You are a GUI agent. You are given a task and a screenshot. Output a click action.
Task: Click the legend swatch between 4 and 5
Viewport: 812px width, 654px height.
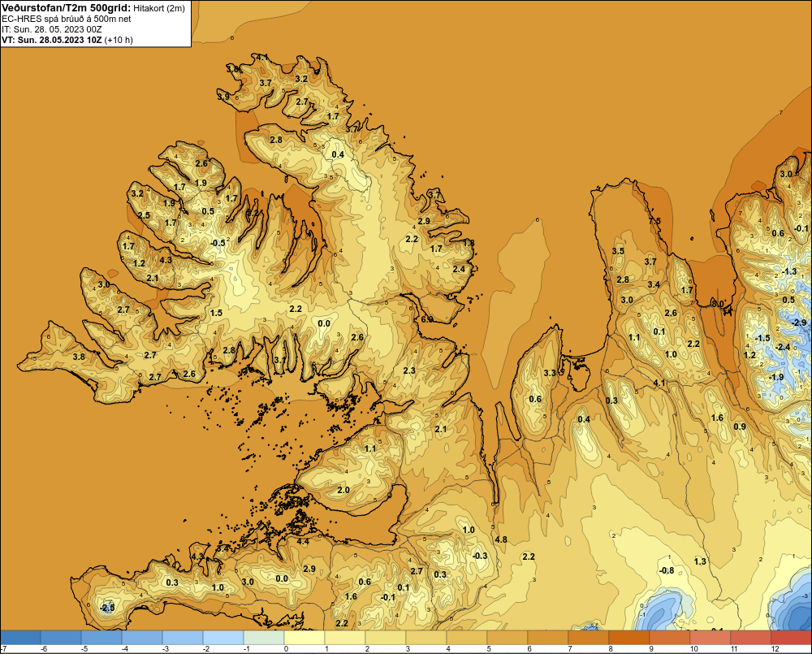pyautogui.click(x=467, y=638)
